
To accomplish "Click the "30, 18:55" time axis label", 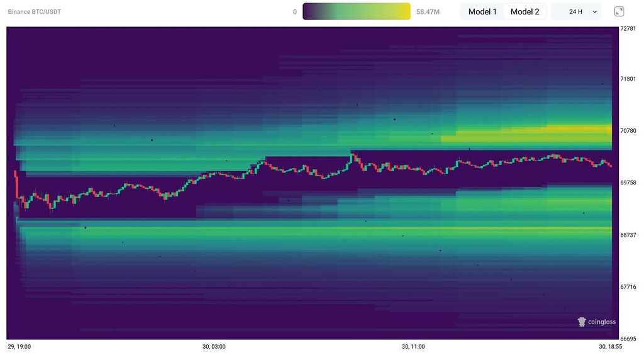I will tap(609, 347).
